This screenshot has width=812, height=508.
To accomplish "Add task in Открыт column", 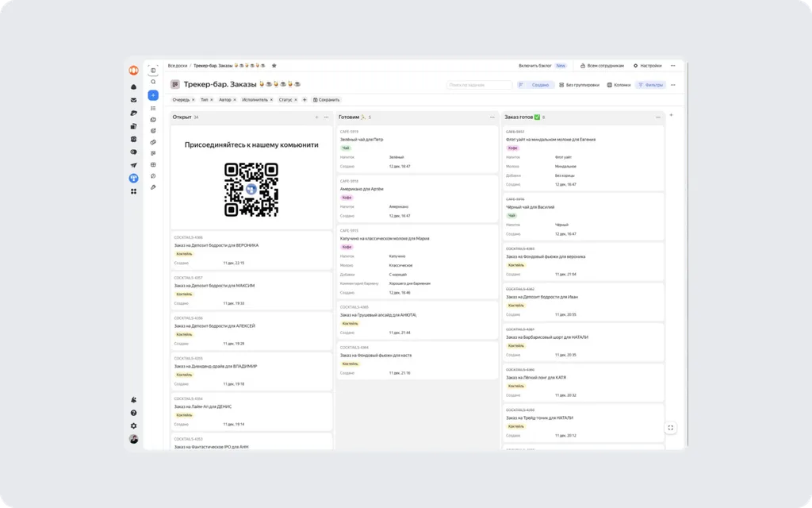I will (317, 117).
